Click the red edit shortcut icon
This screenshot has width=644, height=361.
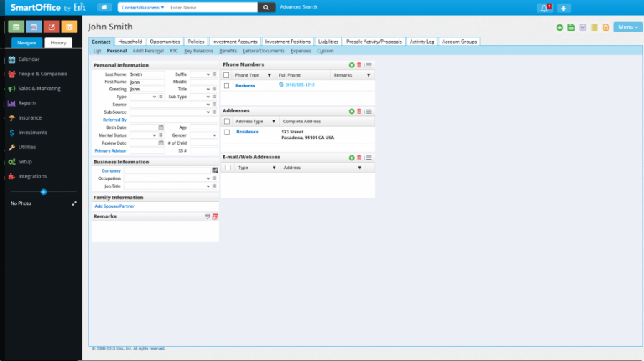tap(52, 27)
